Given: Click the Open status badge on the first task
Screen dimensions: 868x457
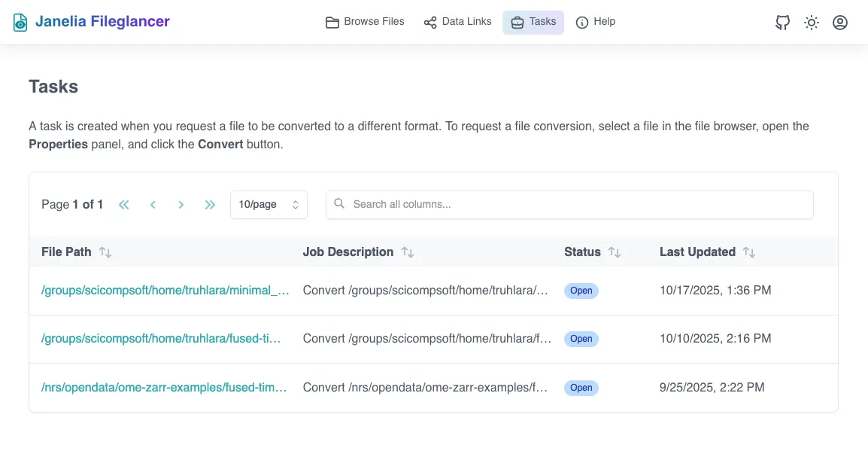Looking at the screenshot, I should 581,291.
